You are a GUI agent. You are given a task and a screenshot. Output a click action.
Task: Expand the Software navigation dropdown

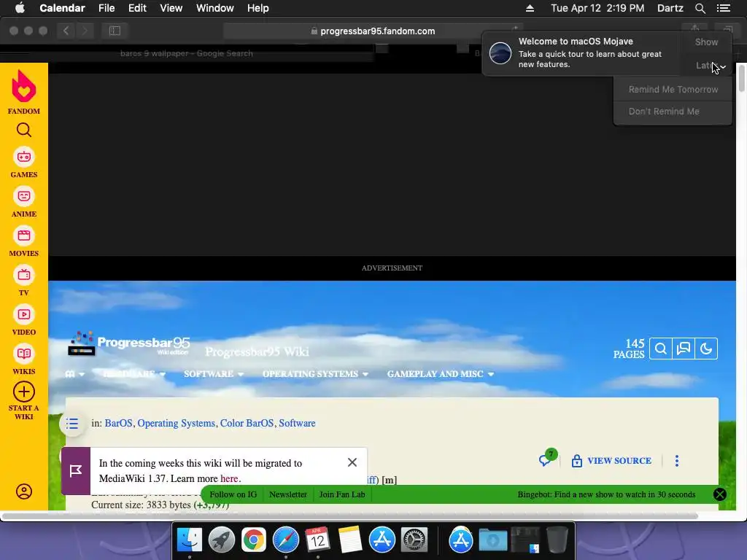[x=214, y=374]
